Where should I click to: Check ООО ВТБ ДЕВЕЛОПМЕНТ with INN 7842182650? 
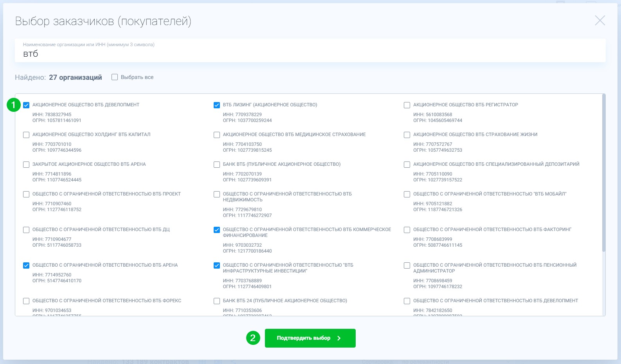click(x=407, y=301)
